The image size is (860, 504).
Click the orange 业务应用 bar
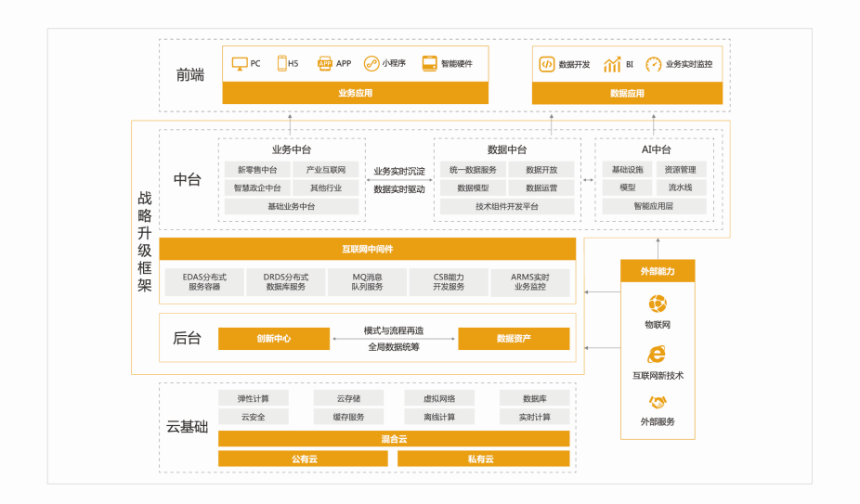click(x=356, y=93)
